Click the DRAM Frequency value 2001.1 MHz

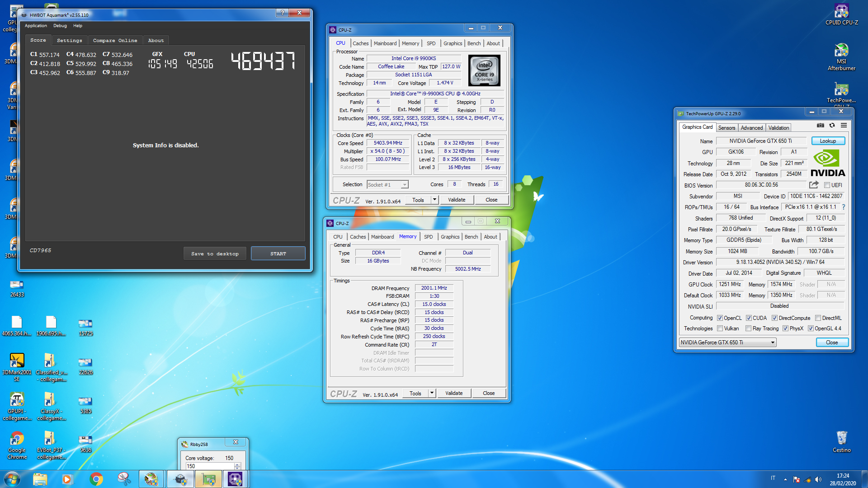click(x=434, y=288)
